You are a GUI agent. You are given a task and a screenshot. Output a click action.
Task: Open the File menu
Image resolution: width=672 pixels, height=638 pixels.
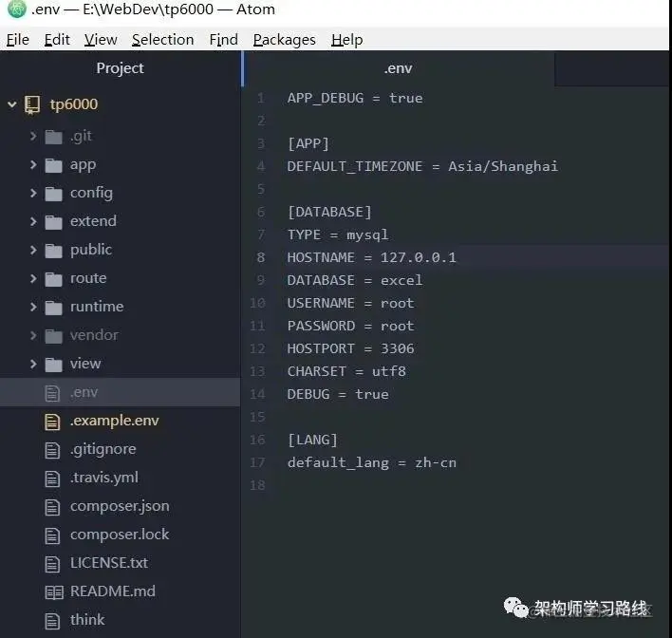point(18,40)
